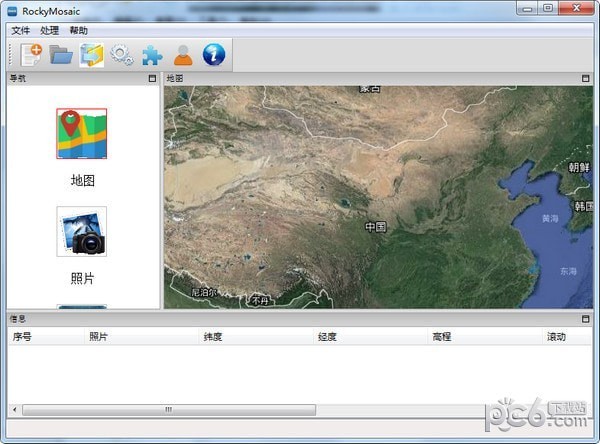Image resolution: width=600 pixels, height=444 pixels.
Task: Click the 高程 column header
Action: point(441,337)
